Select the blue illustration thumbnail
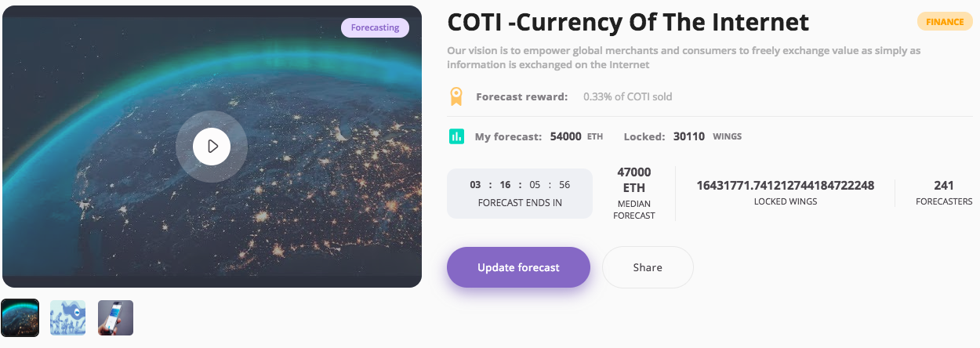The image size is (980, 348). click(x=67, y=318)
